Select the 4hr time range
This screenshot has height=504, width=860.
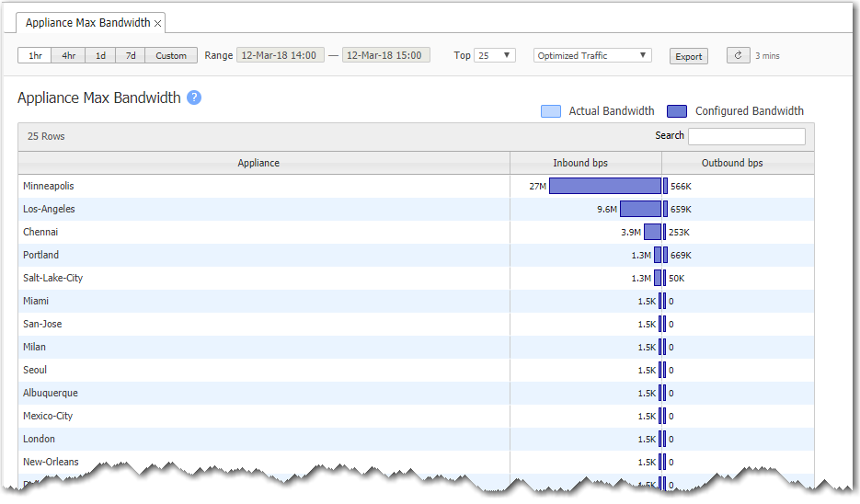[x=68, y=56]
